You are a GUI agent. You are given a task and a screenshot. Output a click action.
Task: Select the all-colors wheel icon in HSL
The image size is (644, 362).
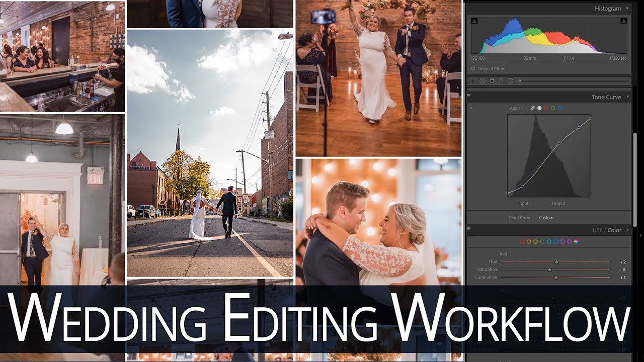pyautogui.click(x=576, y=242)
